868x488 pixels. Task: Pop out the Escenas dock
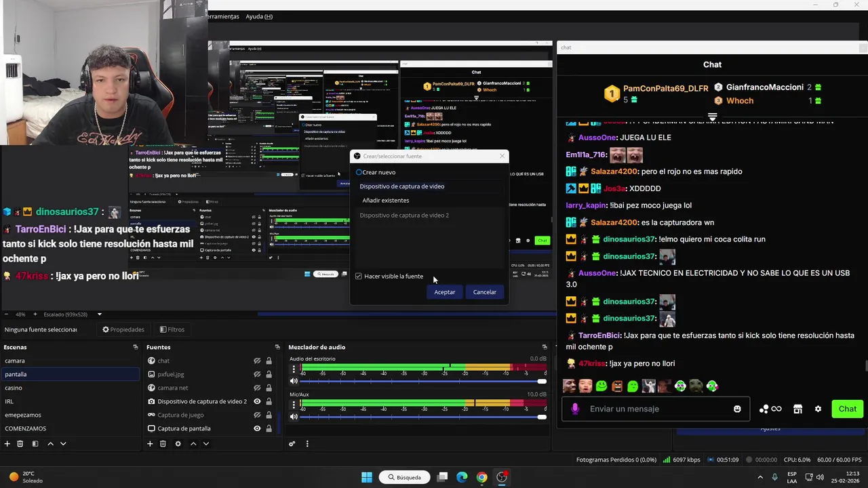(x=136, y=347)
